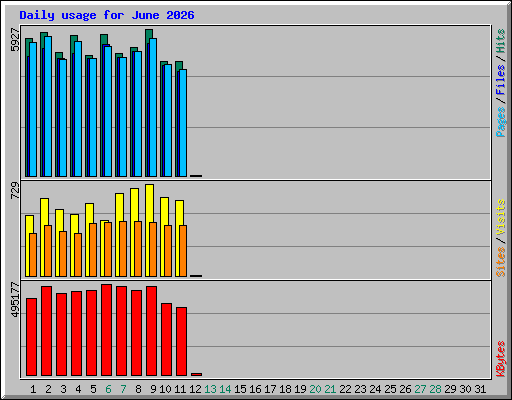Click the KBytes legend label
Viewport: 512px width, 400px height.
coord(500,359)
